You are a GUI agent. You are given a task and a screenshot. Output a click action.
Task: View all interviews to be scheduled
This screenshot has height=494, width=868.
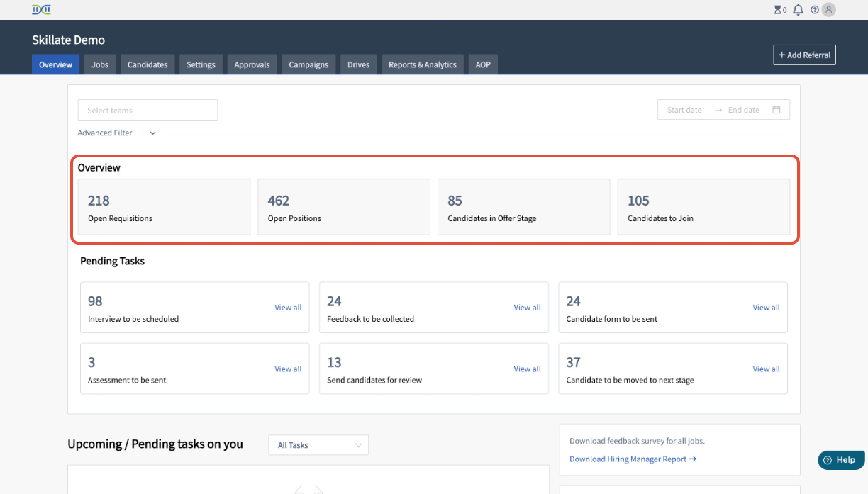pyautogui.click(x=288, y=308)
